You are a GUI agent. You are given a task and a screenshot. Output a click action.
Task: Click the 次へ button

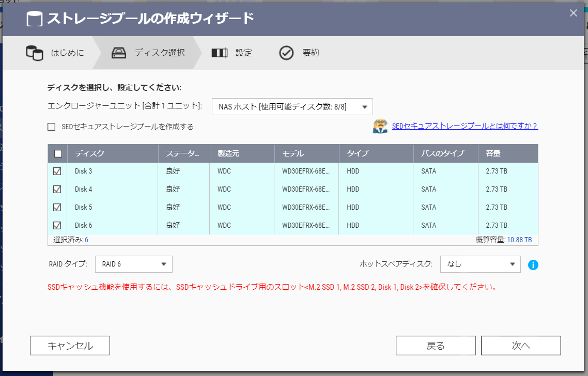521,346
